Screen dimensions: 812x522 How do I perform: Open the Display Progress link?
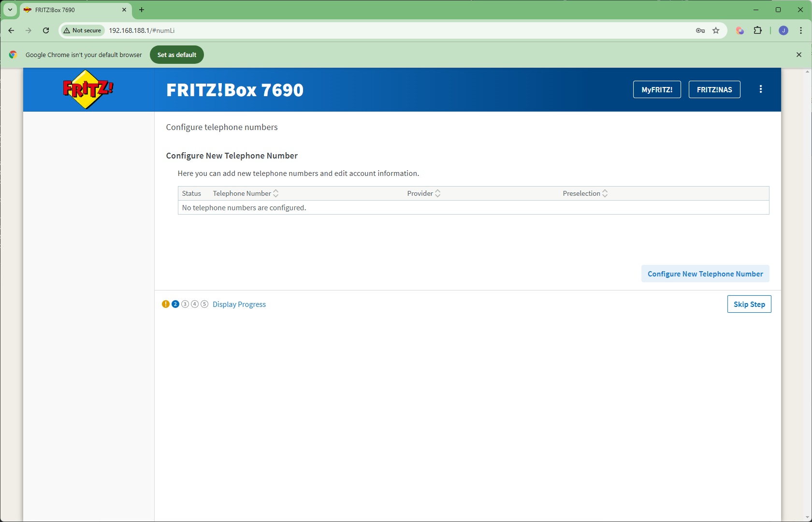[x=239, y=304]
